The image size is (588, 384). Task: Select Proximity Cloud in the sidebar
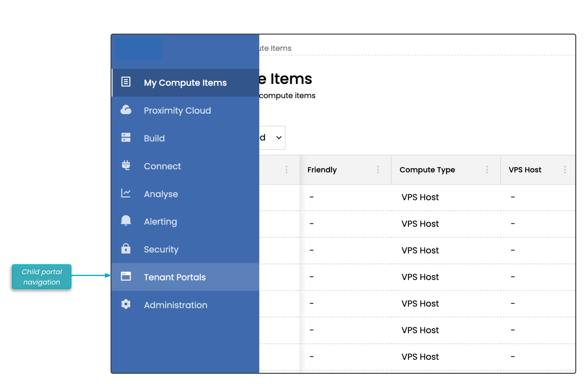coord(177,111)
